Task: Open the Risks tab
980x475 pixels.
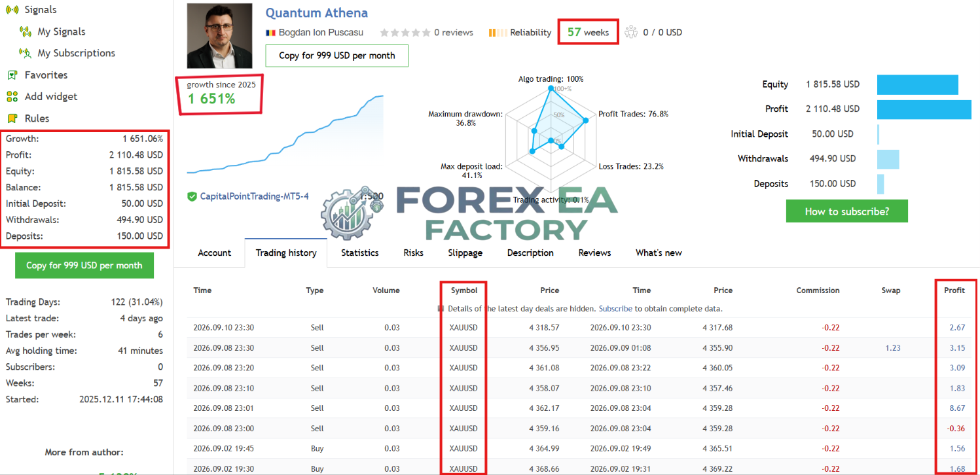Action: click(413, 253)
